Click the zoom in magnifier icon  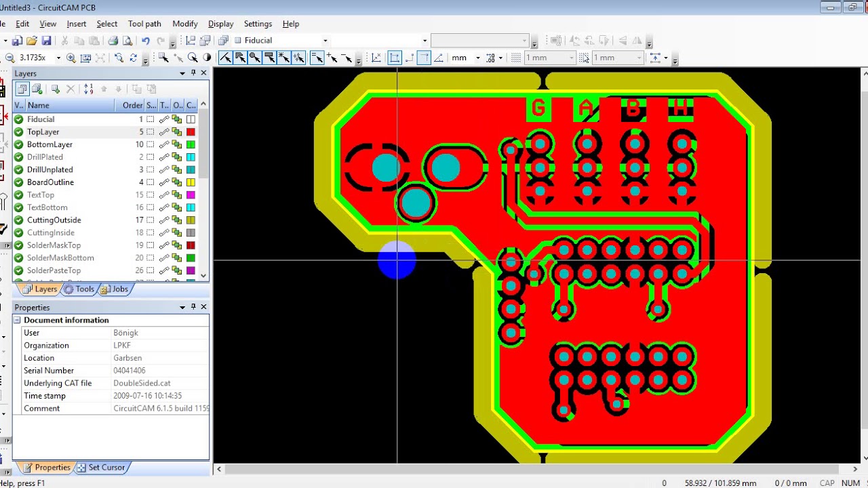(x=71, y=58)
